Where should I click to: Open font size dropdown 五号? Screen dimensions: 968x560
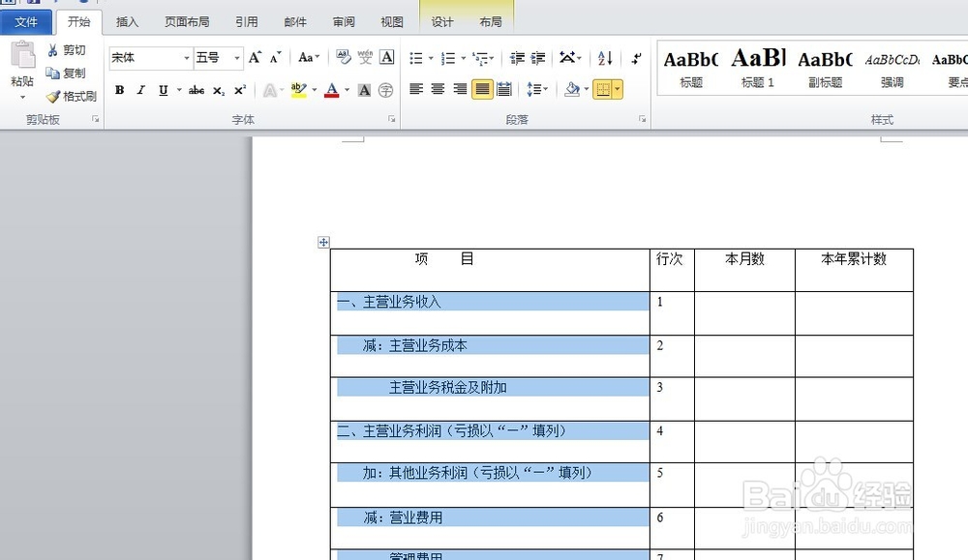pyautogui.click(x=236, y=58)
